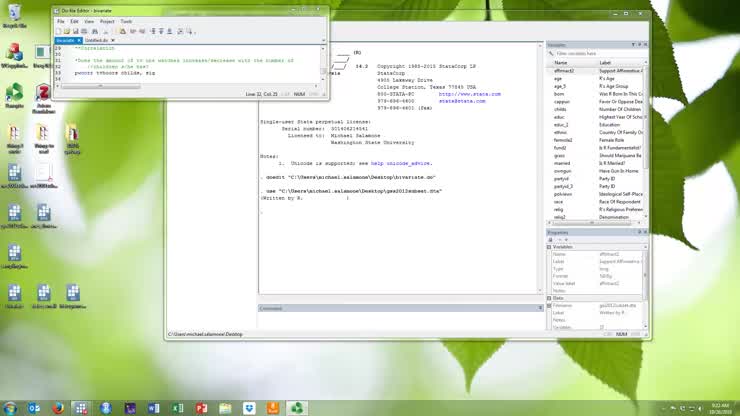Click the Open file icon in Do-file Editor
The width and height of the screenshot is (740, 416).
tap(65, 31)
